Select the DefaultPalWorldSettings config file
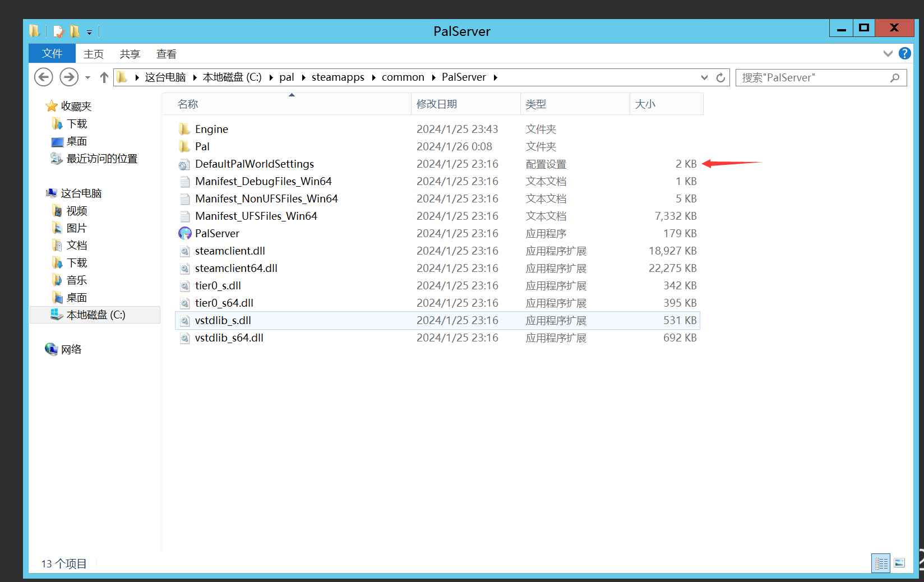 pyautogui.click(x=254, y=164)
